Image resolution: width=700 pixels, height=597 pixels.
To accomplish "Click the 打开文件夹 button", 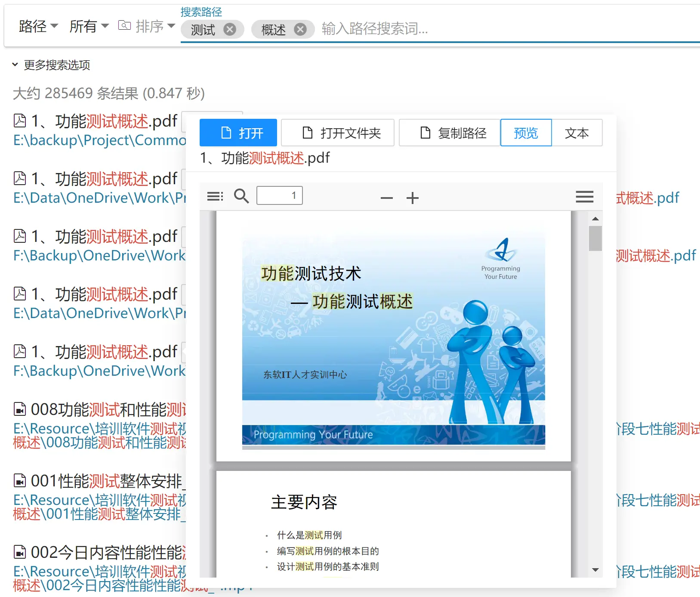I will (x=338, y=133).
